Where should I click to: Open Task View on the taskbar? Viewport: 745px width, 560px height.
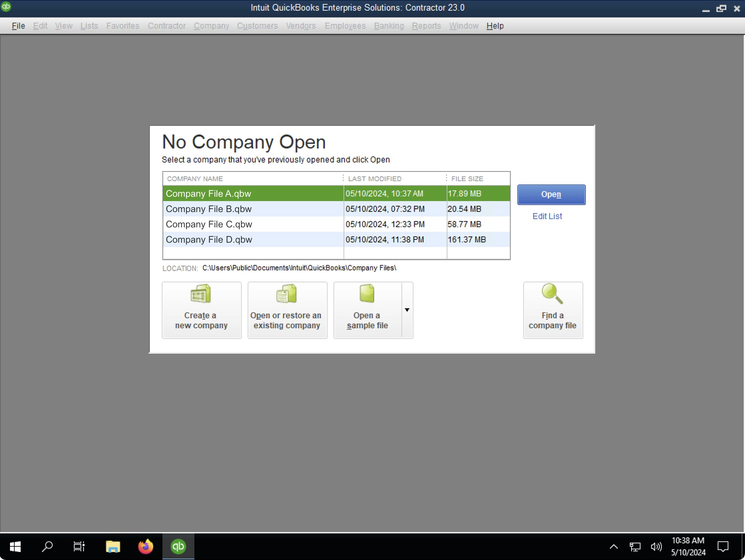click(79, 547)
